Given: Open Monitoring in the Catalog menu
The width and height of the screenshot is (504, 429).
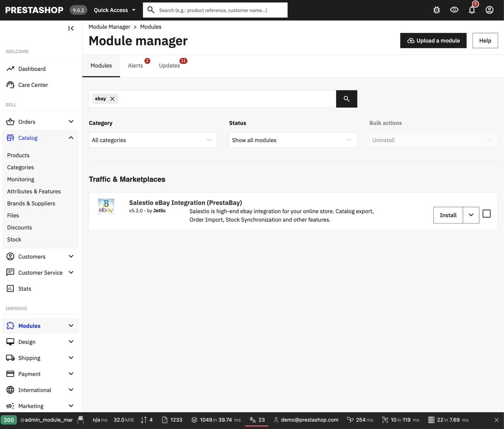Looking at the screenshot, I should coord(21,179).
